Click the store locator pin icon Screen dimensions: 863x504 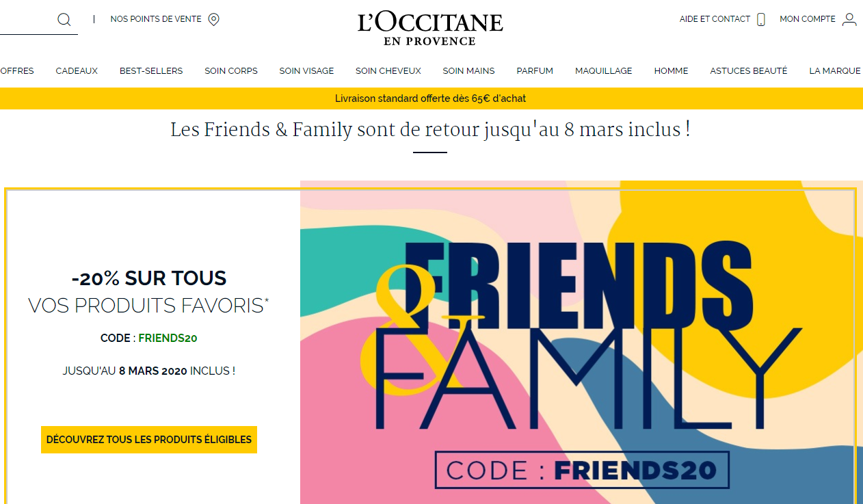(213, 20)
